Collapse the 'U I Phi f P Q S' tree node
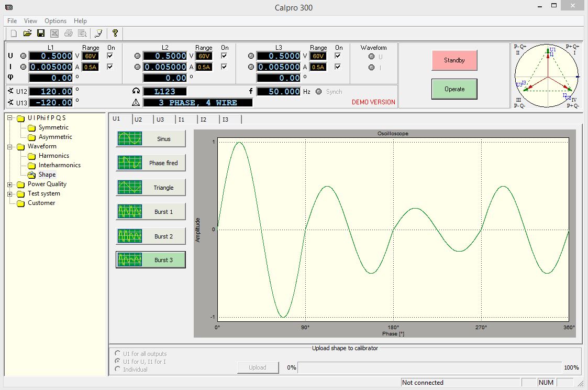The image size is (588, 390). pyautogui.click(x=10, y=118)
